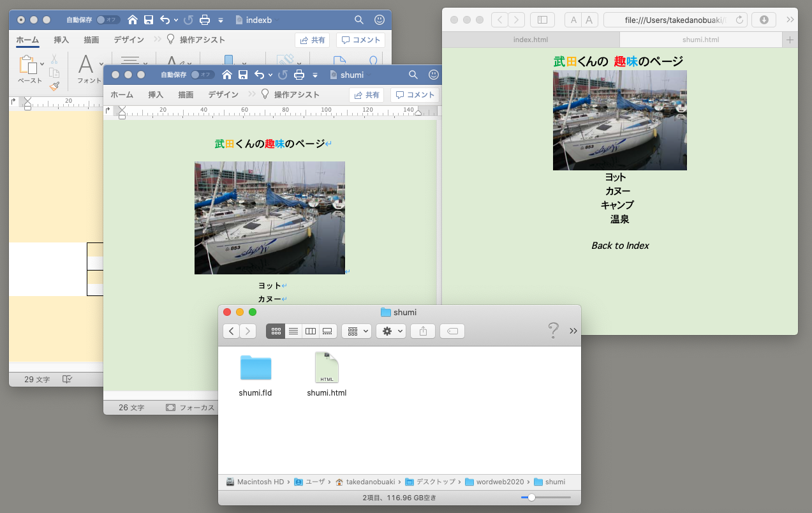Viewport: 812px width, 513px height.
Task: Click the search magnifier in shumi Word window
Action: pos(413,75)
